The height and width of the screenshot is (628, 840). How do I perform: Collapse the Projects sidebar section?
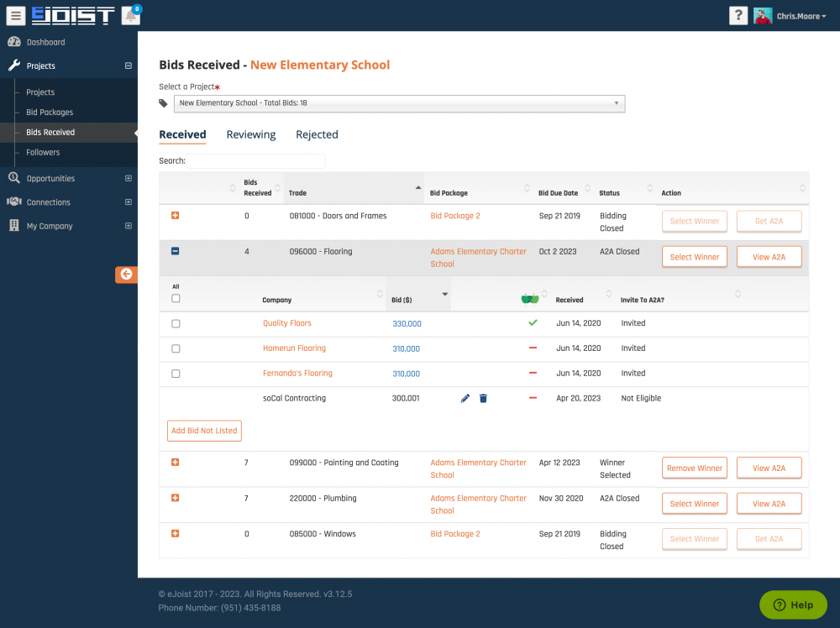coord(128,65)
